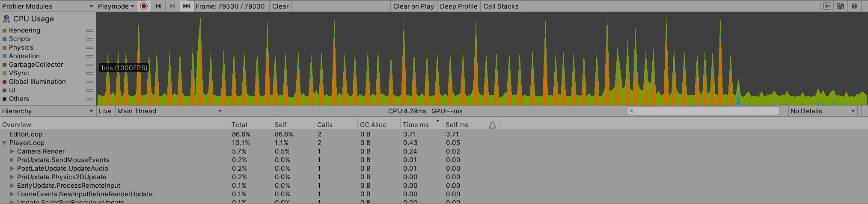
Task: Expand the Camera.Render row
Action: tap(12, 151)
